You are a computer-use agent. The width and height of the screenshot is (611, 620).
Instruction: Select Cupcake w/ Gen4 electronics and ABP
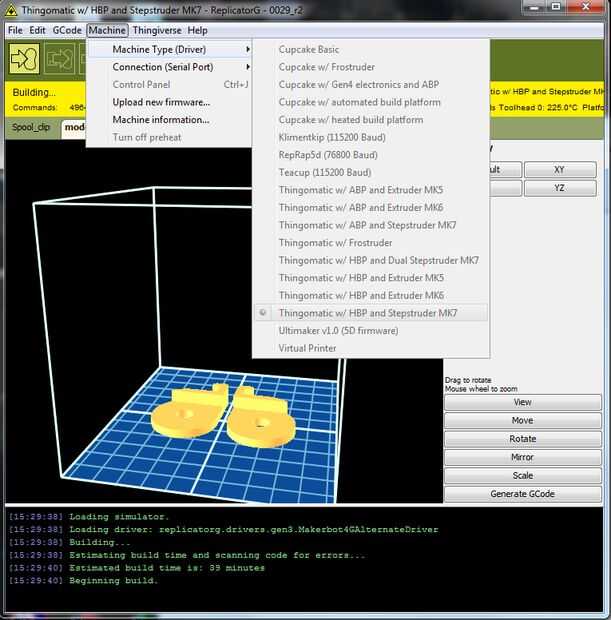point(371,85)
